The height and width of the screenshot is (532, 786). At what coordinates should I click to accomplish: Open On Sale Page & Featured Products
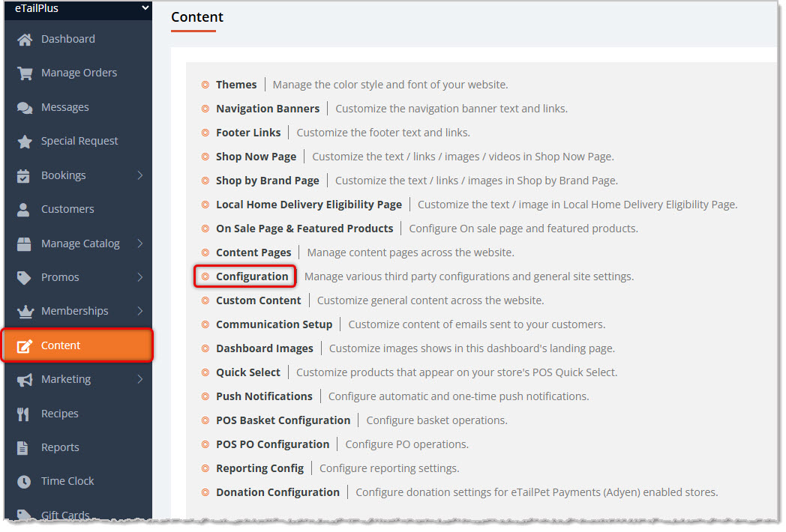click(304, 229)
